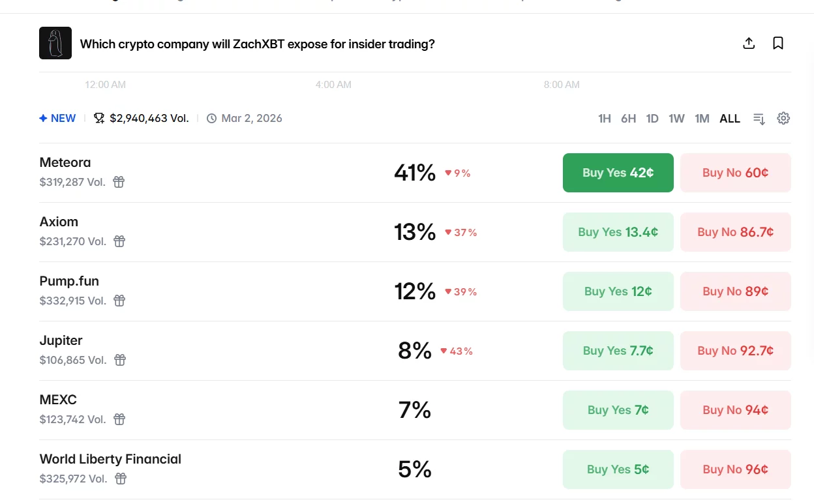The height and width of the screenshot is (504, 814).
Task: Open the Meteora outcome name
Action: pyautogui.click(x=65, y=162)
